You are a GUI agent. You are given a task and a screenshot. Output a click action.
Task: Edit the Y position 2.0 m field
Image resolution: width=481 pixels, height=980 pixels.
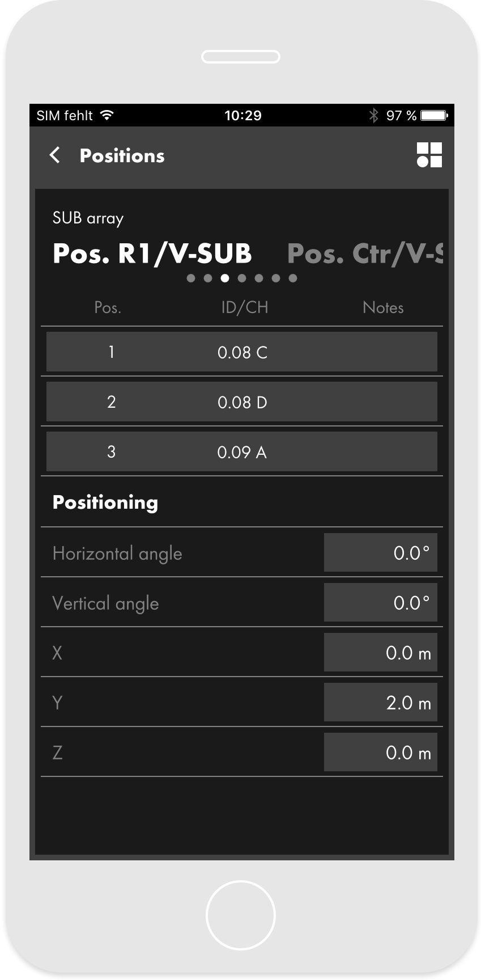point(380,702)
